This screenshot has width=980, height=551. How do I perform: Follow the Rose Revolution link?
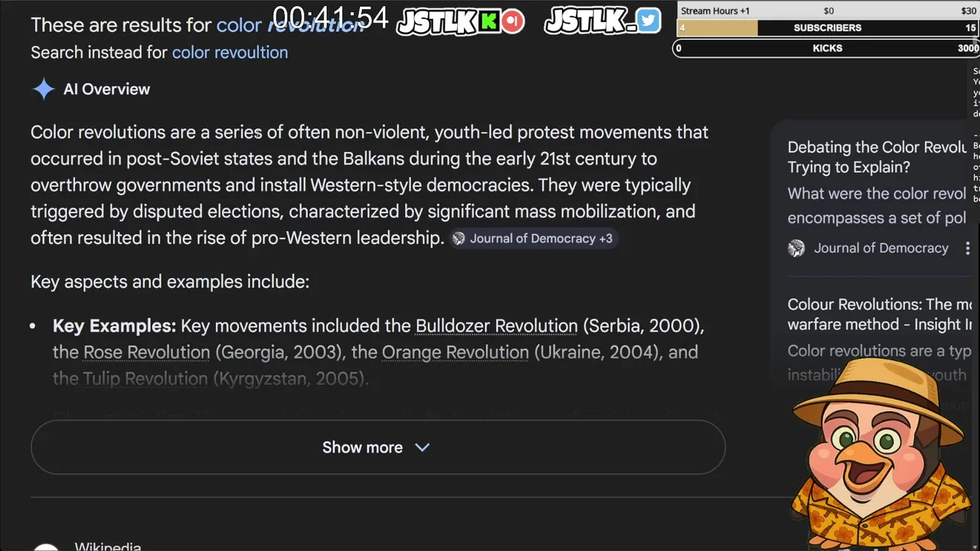pyautogui.click(x=146, y=353)
